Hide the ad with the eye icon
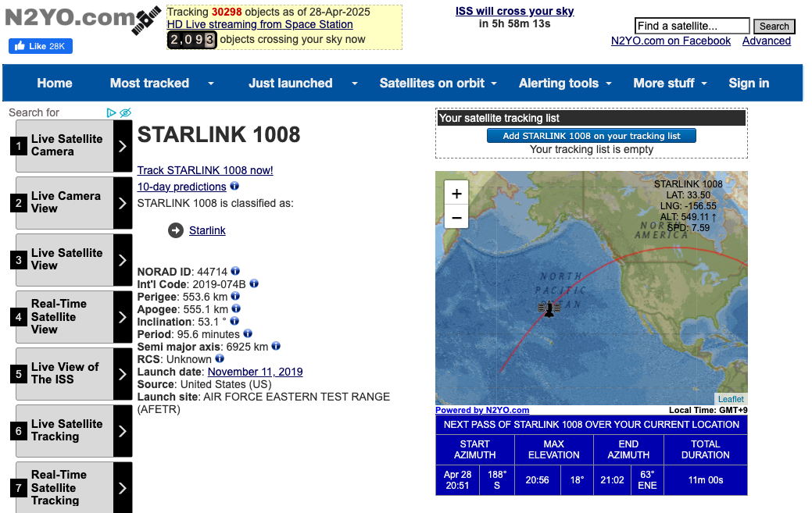Screen dimensions: 812x513 (125, 112)
